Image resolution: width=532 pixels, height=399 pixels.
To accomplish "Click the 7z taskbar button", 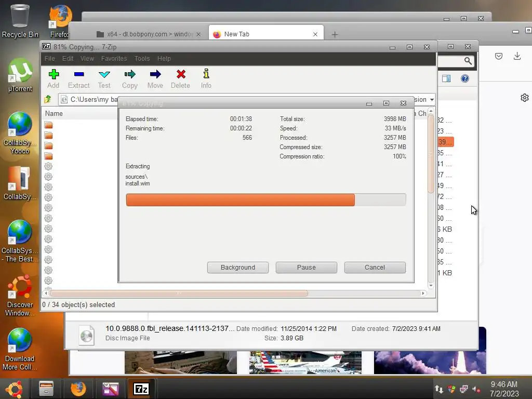I will [x=141, y=389].
